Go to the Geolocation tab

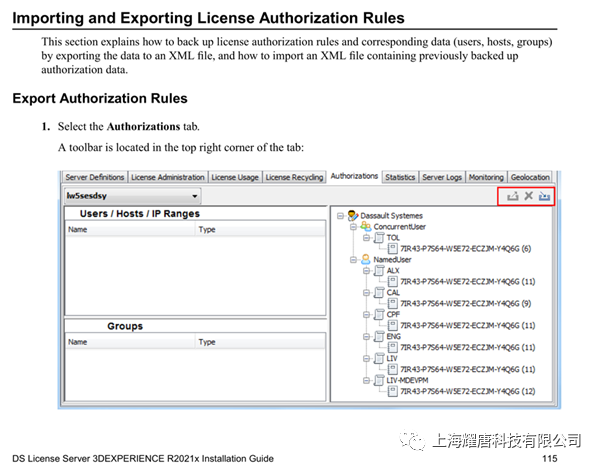530,177
